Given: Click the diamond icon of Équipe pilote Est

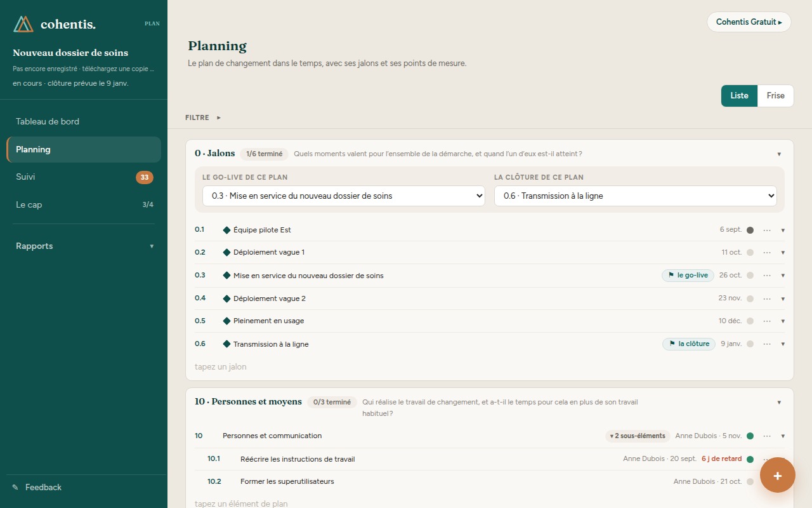Looking at the screenshot, I should (226, 230).
